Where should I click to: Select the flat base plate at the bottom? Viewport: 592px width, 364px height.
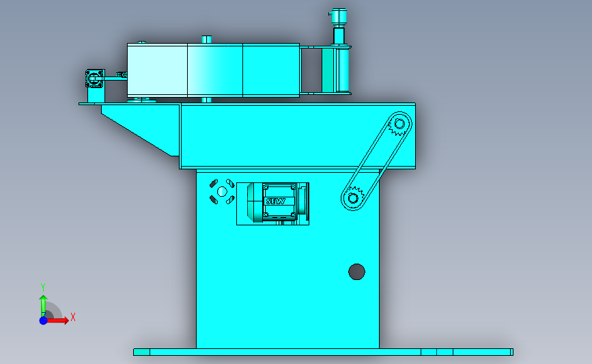(x=323, y=352)
